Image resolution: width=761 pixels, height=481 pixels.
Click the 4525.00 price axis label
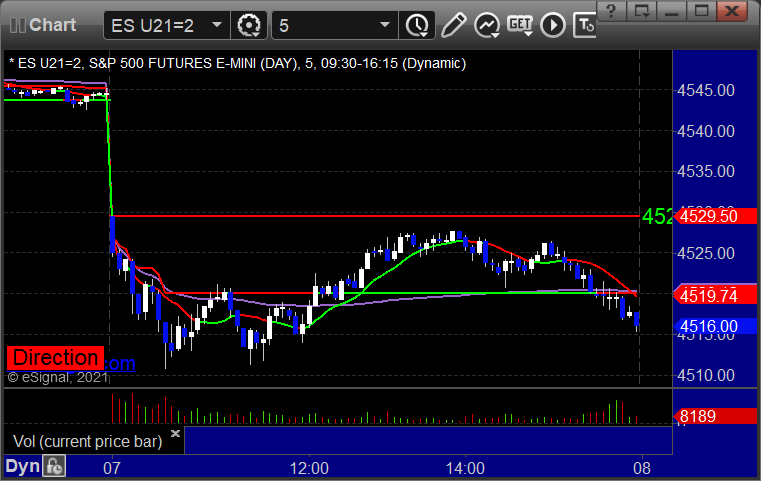[x=706, y=253]
